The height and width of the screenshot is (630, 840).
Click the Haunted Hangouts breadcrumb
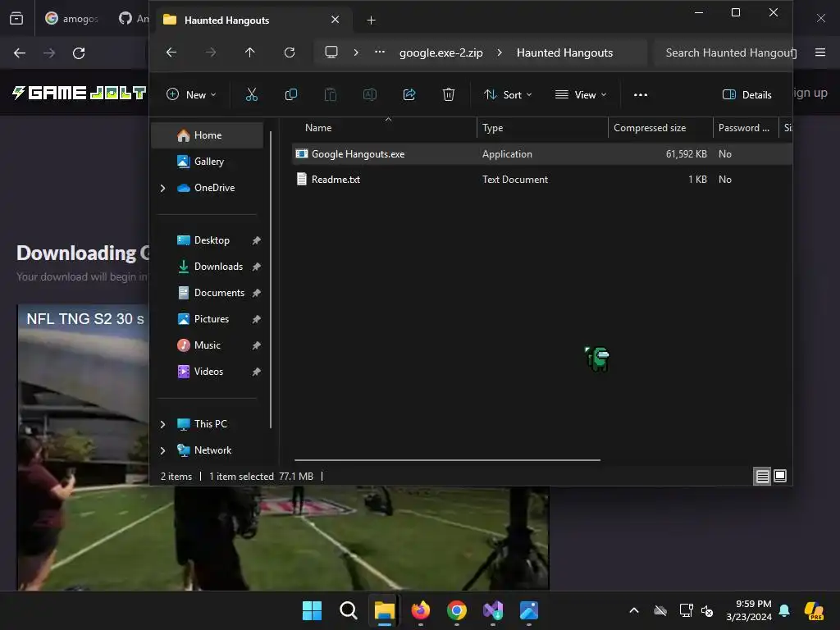click(564, 52)
